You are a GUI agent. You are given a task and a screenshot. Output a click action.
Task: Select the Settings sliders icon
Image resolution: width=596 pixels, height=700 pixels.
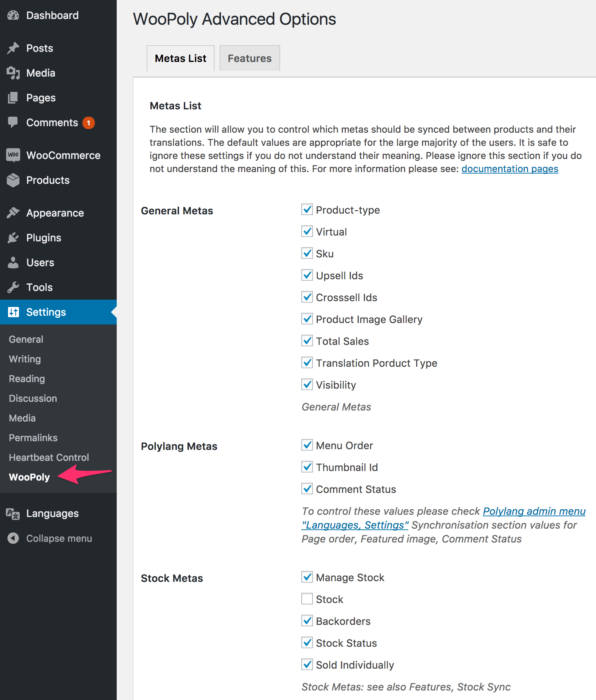tap(13, 312)
